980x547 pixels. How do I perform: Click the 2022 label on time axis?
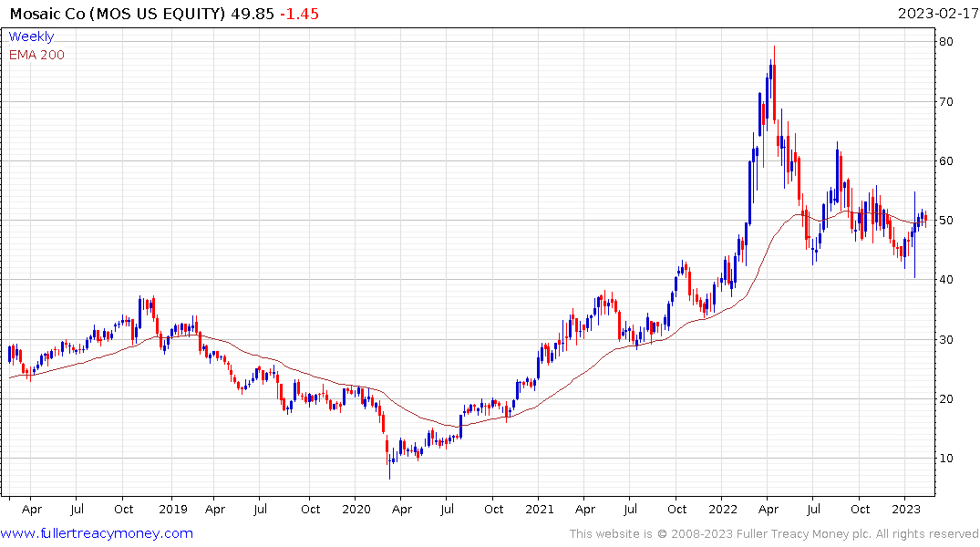tap(723, 509)
